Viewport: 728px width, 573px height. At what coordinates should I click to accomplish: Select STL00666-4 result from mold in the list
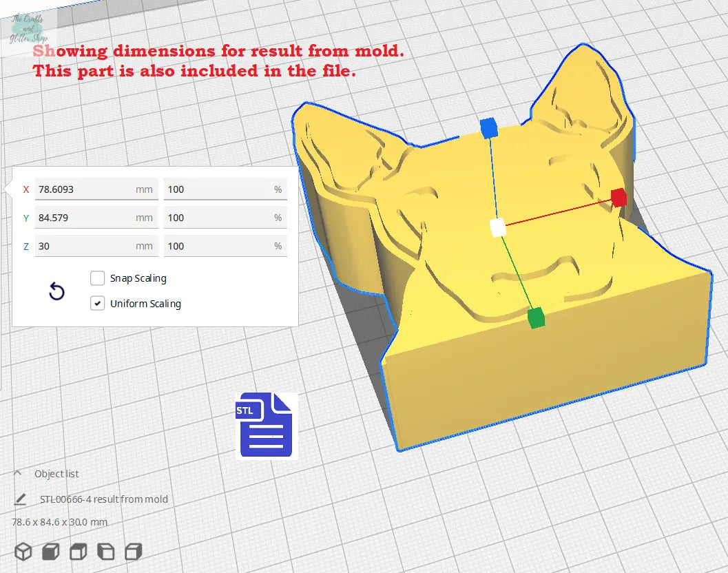pos(104,499)
